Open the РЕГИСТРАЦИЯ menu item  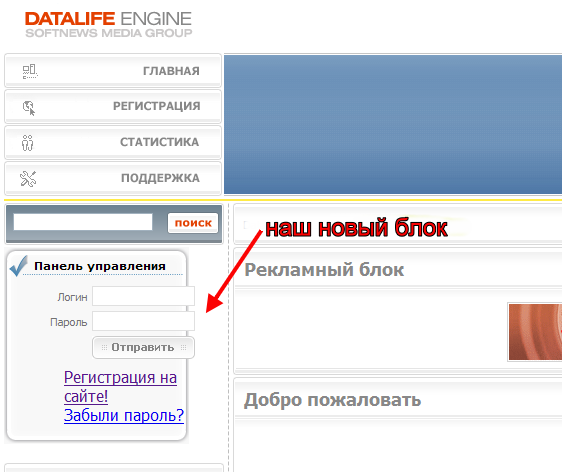[x=113, y=106]
